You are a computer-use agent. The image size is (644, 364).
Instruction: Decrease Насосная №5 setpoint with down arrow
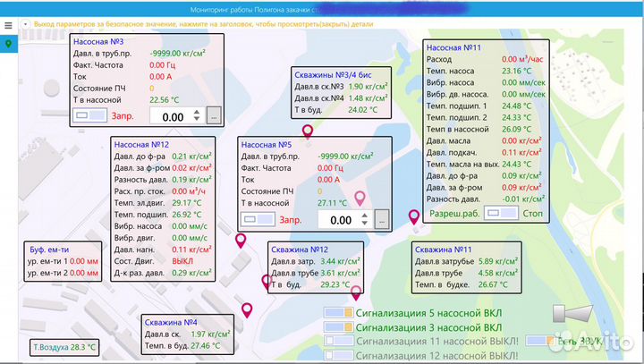click(365, 223)
